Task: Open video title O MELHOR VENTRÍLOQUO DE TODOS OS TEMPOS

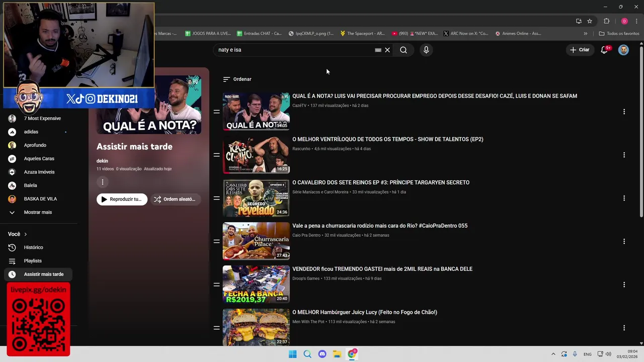Action: [x=387, y=139]
